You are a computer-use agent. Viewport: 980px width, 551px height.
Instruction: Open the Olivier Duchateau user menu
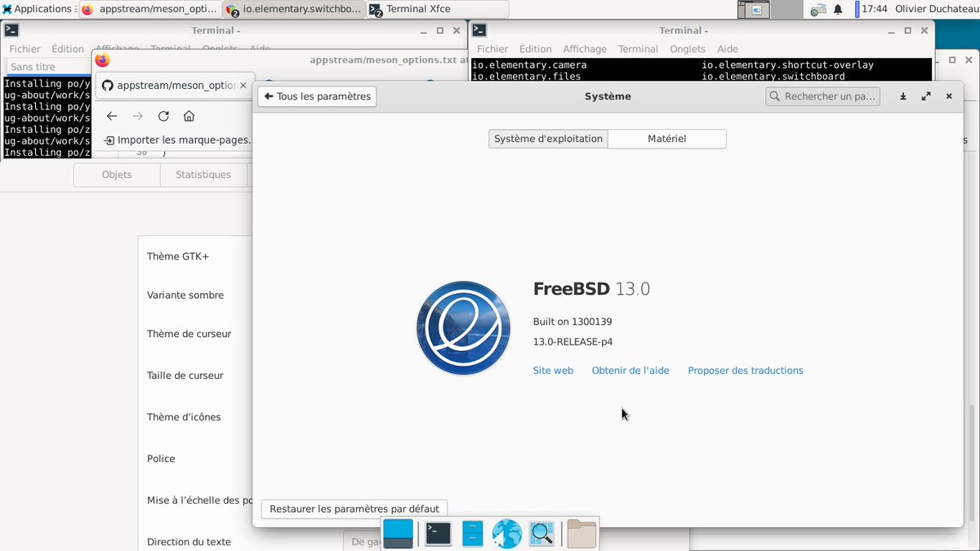click(x=936, y=9)
